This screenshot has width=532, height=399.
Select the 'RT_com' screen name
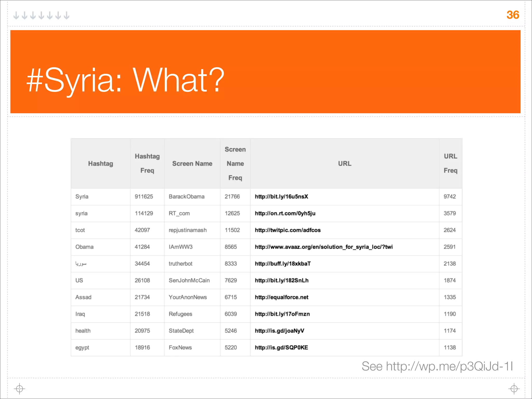pyautogui.click(x=179, y=214)
